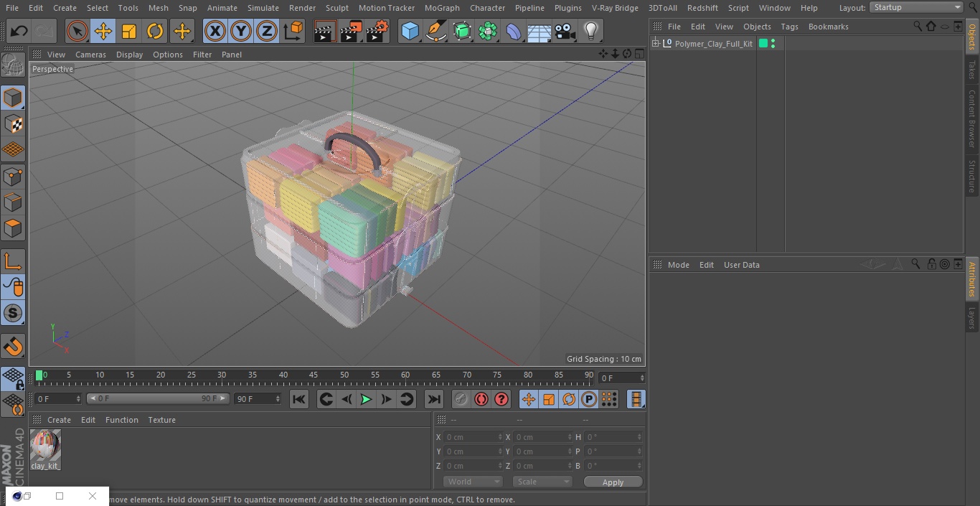Click Record Active Objects button
The width and height of the screenshot is (980, 506).
click(x=461, y=399)
